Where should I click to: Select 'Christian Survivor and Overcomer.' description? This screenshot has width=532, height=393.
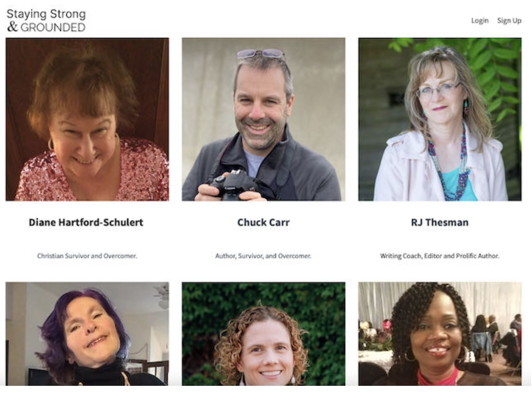point(87,256)
